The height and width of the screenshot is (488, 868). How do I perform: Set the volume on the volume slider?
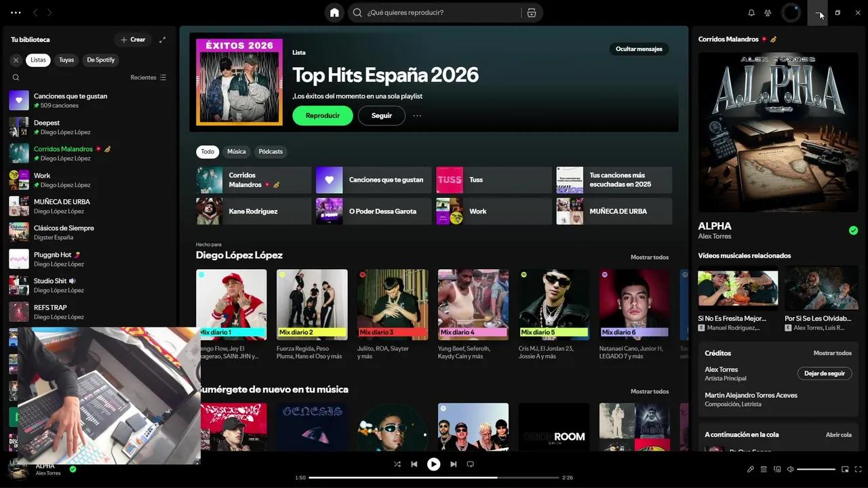click(x=816, y=469)
